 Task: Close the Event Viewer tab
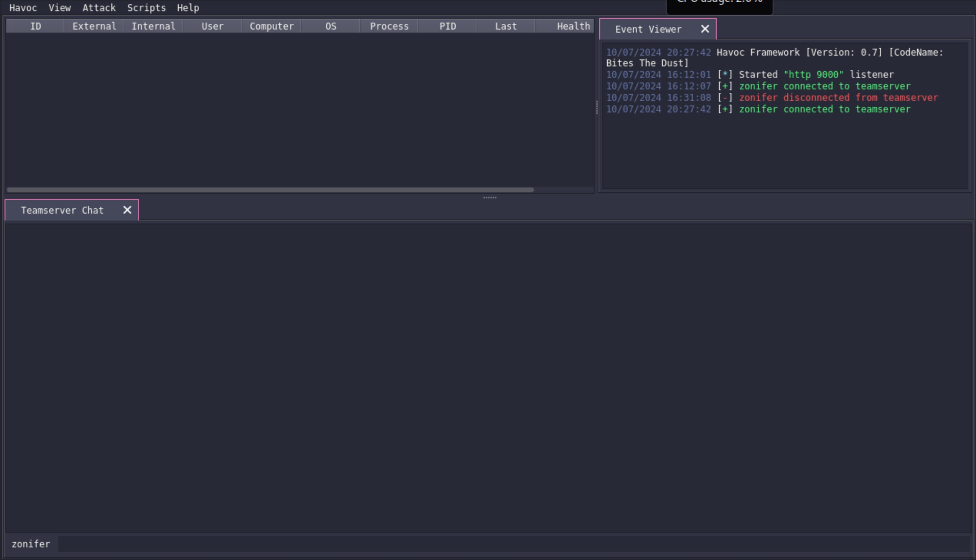705,29
